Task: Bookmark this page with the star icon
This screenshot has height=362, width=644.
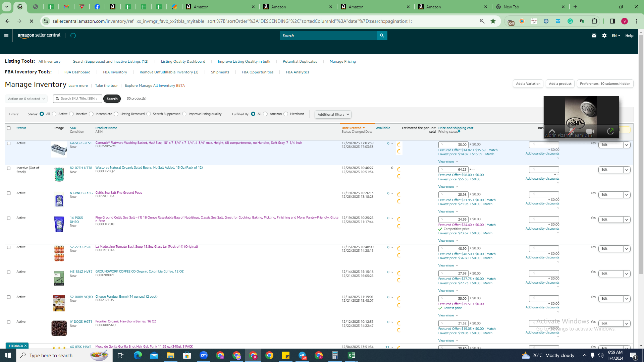Action: [x=493, y=21]
